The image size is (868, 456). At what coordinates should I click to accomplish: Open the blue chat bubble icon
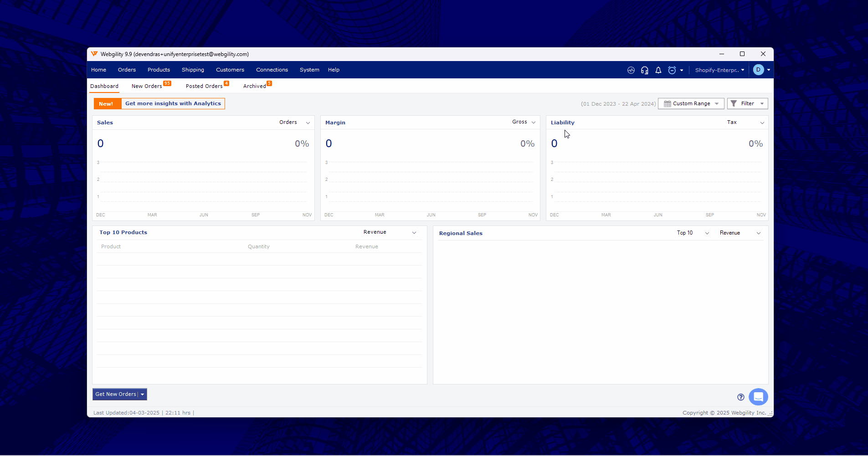coord(758,397)
